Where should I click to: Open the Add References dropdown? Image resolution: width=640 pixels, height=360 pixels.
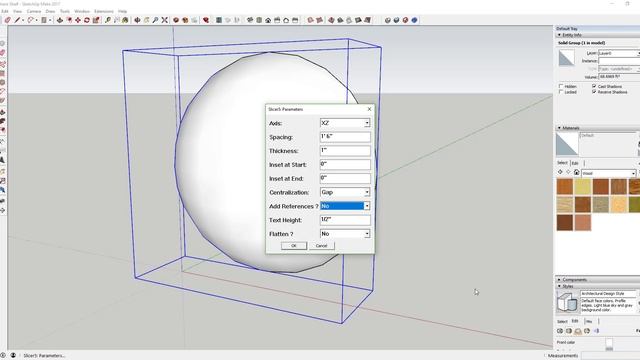pyautogui.click(x=367, y=206)
